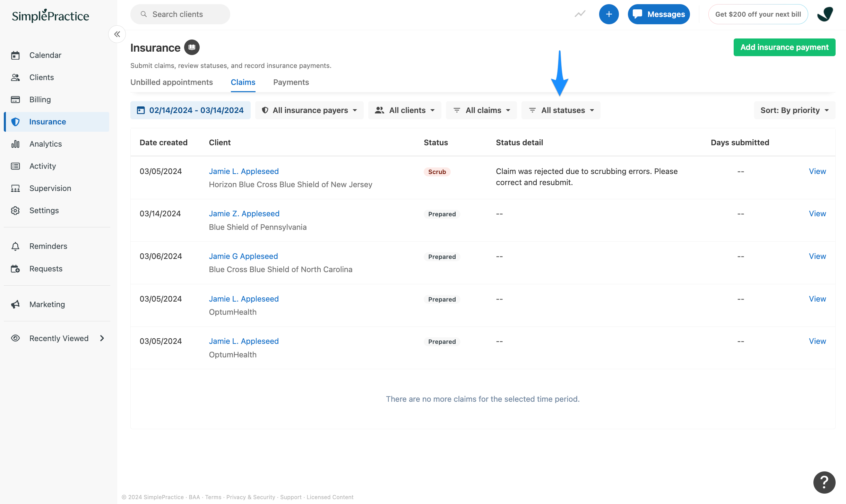This screenshot has width=846, height=504.
Task: Click the Scrub status badge
Action: pyautogui.click(x=437, y=172)
